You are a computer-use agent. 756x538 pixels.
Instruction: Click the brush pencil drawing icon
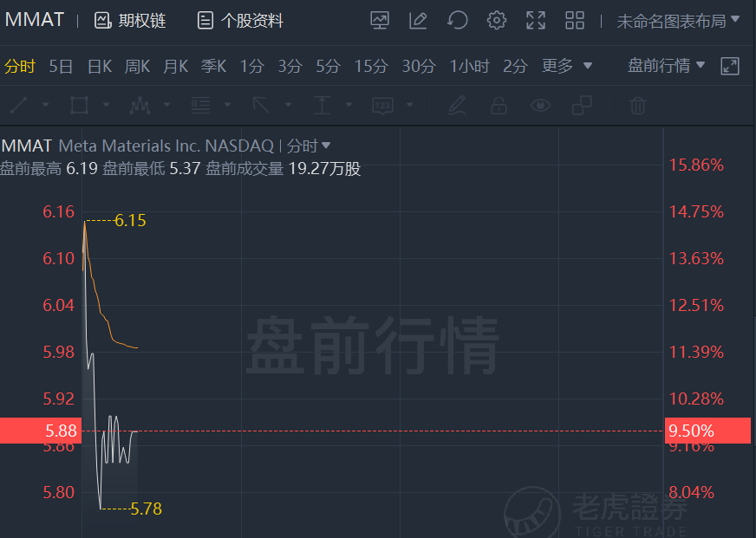pos(457,105)
